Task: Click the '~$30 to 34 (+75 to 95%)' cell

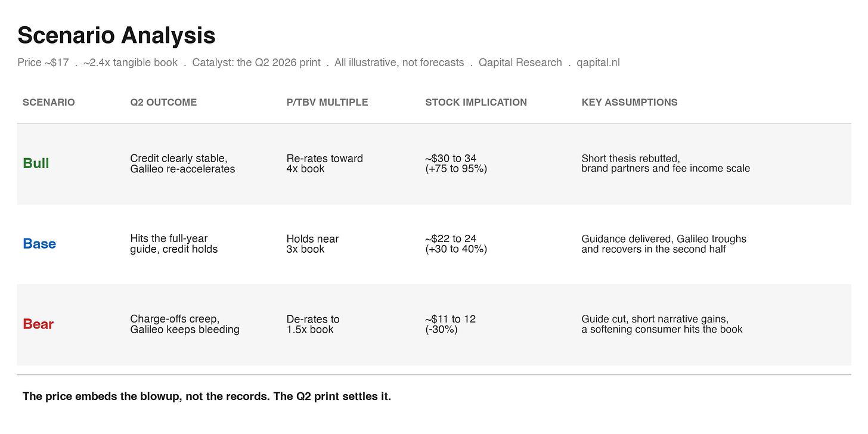Action: pyautogui.click(x=456, y=163)
